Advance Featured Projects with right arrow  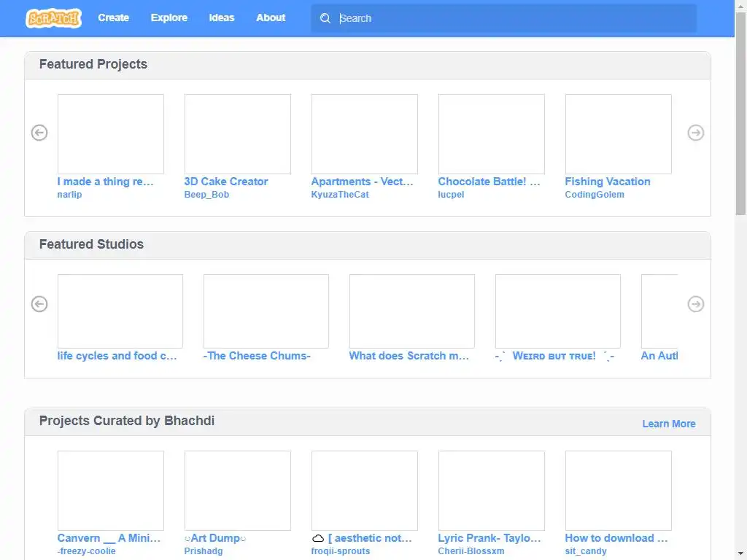pos(695,133)
